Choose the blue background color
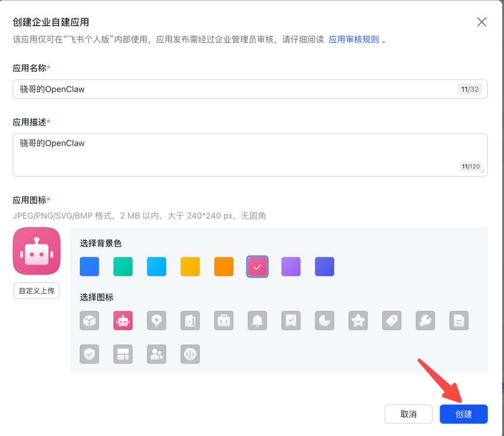Screen dimensions: 504x436 pyautogui.click(x=89, y=266)
